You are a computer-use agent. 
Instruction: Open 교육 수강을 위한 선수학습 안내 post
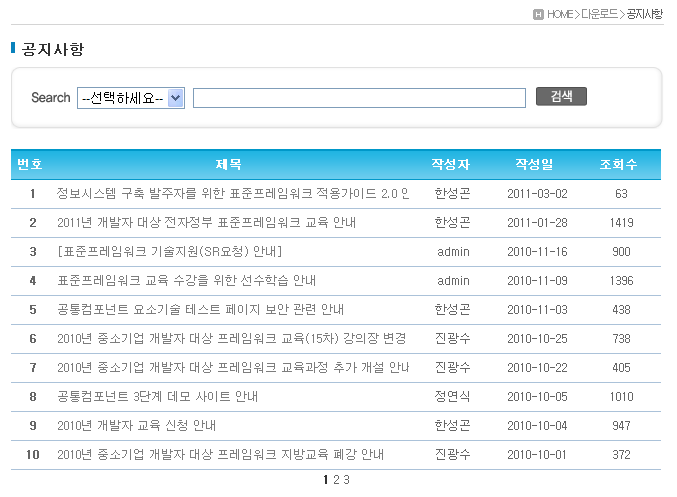[187, 281]
